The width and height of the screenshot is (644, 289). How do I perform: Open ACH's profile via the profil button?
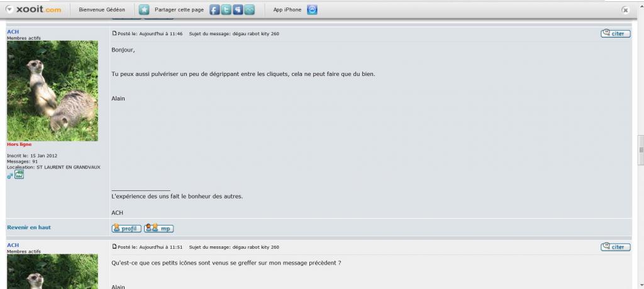[x=126, y=228]
